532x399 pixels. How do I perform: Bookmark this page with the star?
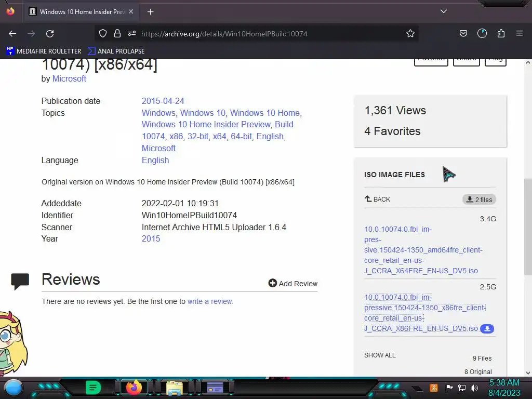410,33
